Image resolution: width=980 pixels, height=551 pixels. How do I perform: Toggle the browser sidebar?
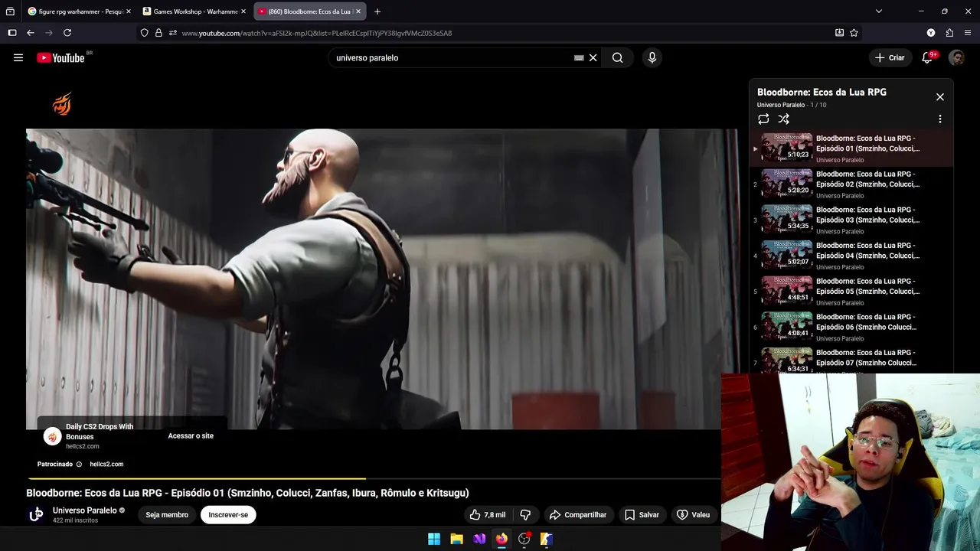[x=11, y=33]
